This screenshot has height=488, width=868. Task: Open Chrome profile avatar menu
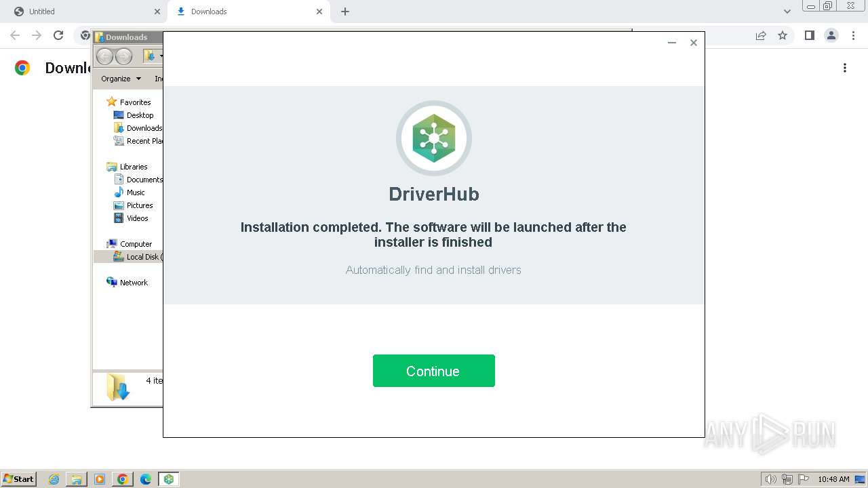(831, 35)
